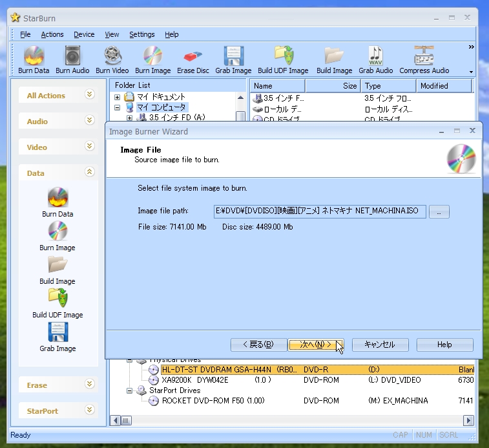Collapse the Data sidebar section
The width and height of the screenshot is (489, 448).
90,172
